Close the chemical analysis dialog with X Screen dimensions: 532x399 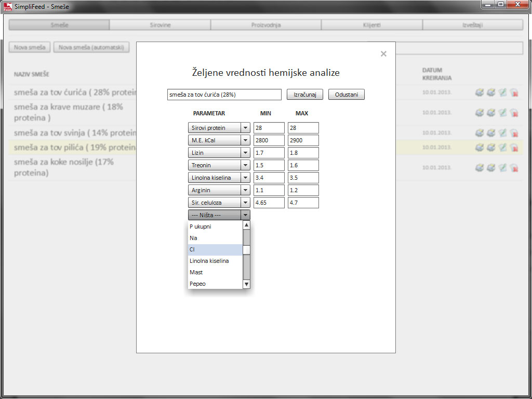point(383,54)
